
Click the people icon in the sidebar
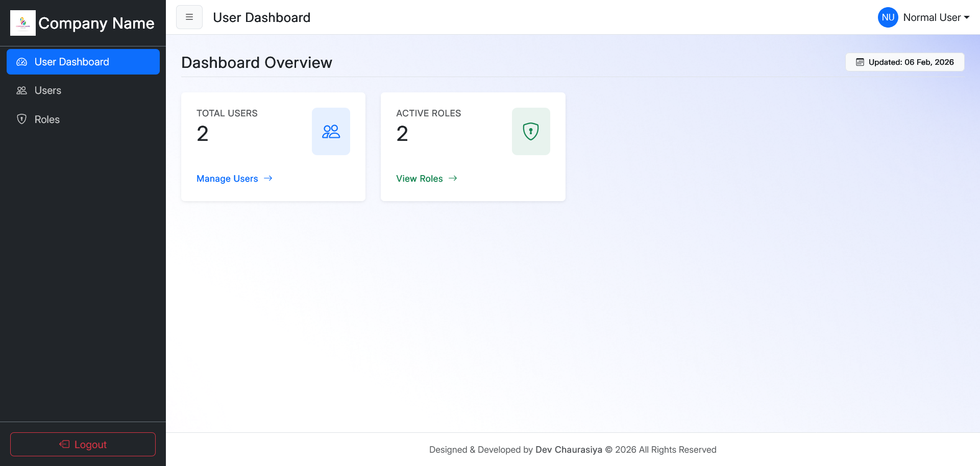[x=21, y=90]
